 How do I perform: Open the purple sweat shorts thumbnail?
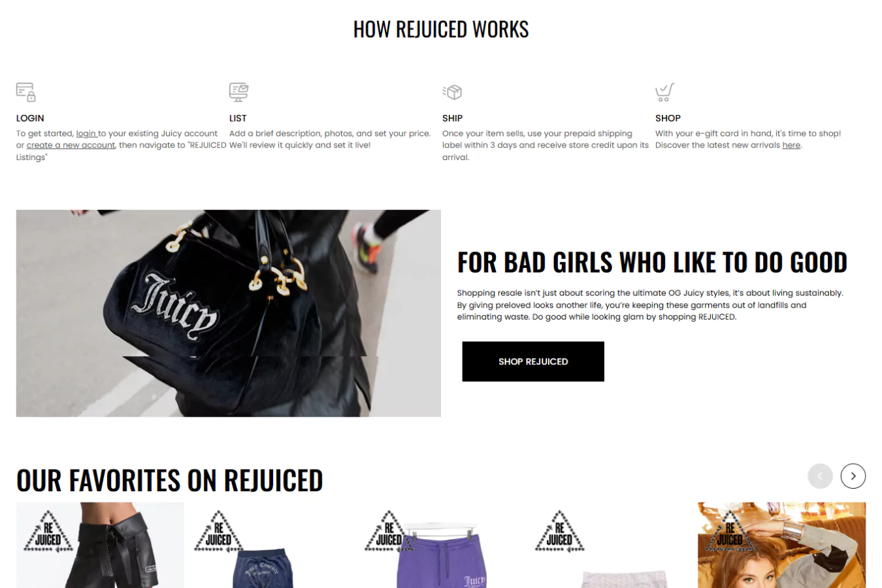pos(441,545)
